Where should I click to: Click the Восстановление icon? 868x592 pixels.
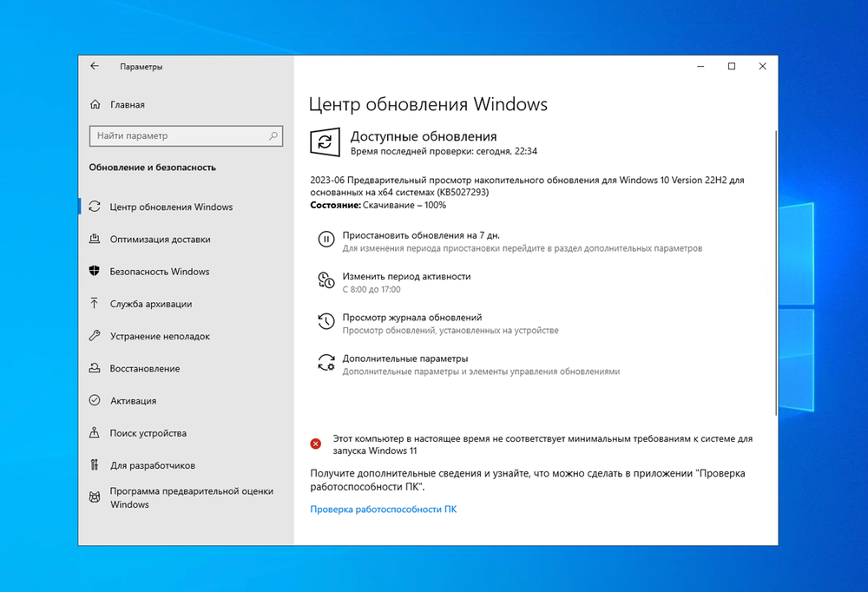95,368
